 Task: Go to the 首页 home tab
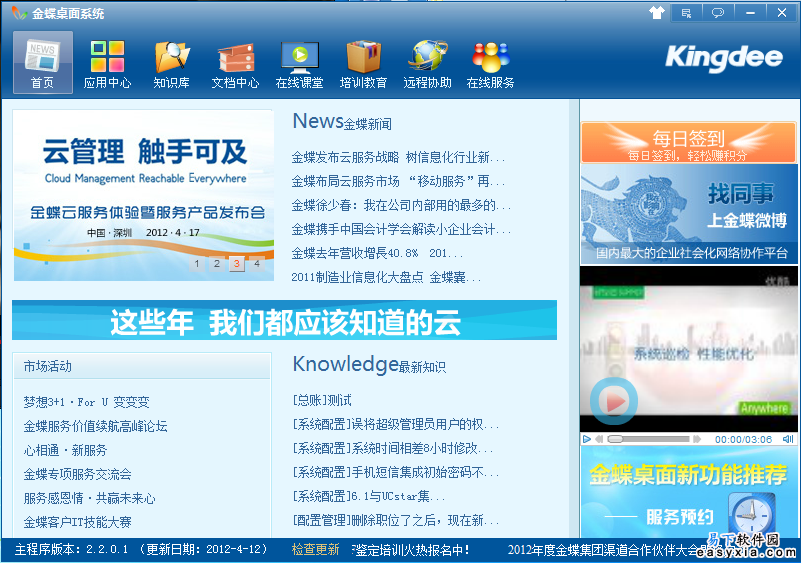coord(42,63)
